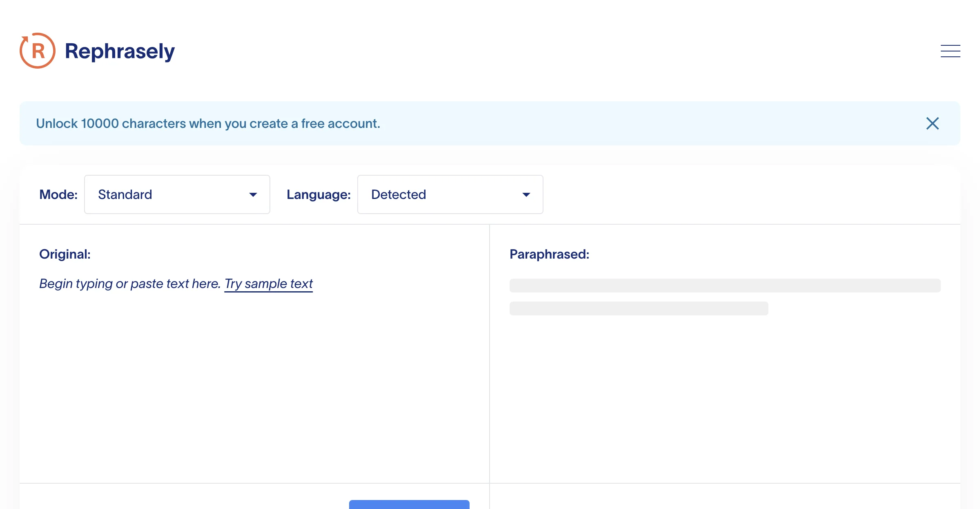Open the hamburger menu
Screen dimensions: 980x509
(x=950, y=51)
